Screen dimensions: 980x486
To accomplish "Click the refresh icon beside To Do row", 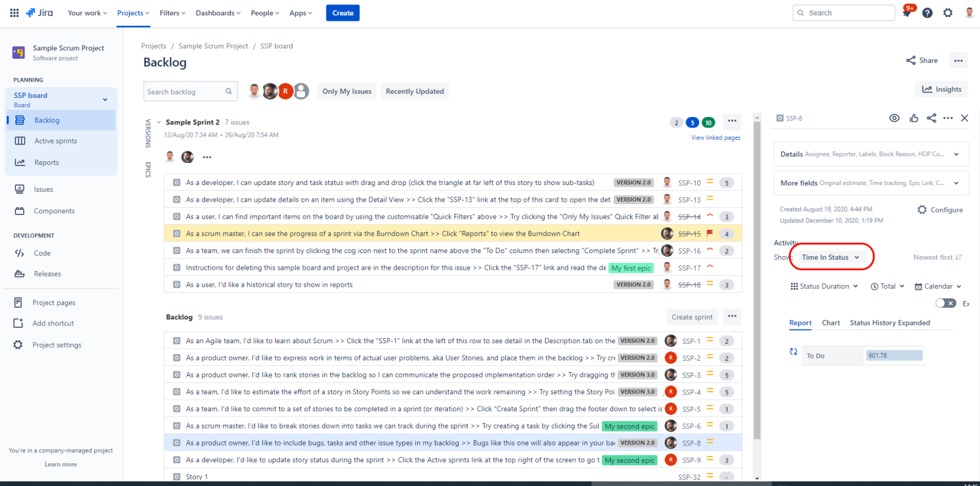I will tap(793, 352).
